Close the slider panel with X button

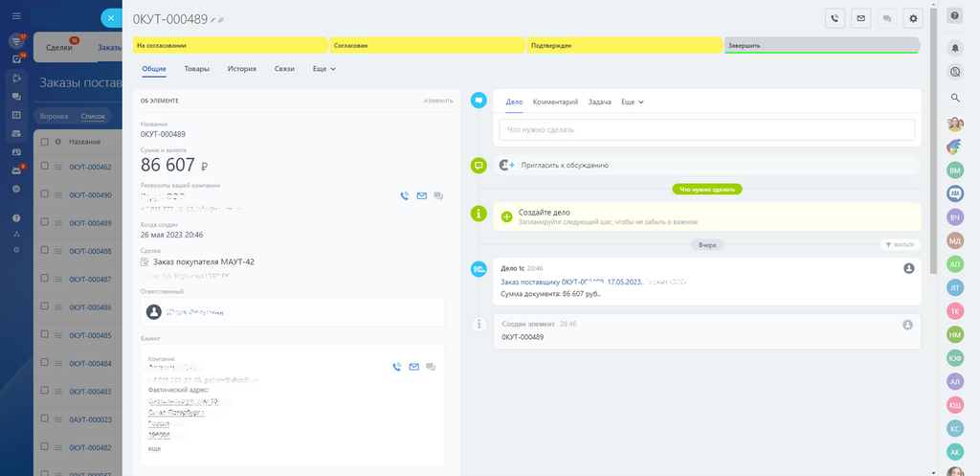(x=111, y=18)
